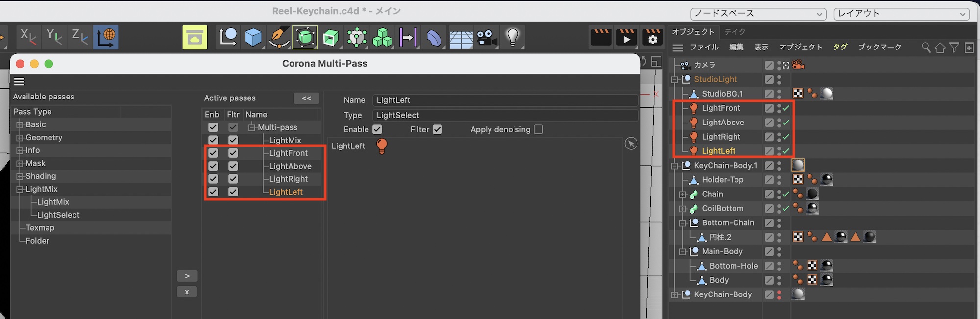Screen dimensions: 980x319
Task: Click the hamburger menu in Corona Multi-Pass
Action: pos(20,82)
